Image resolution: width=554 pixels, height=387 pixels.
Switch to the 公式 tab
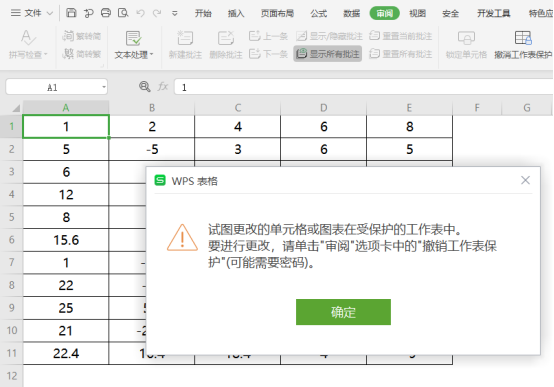tap(319, 13)
